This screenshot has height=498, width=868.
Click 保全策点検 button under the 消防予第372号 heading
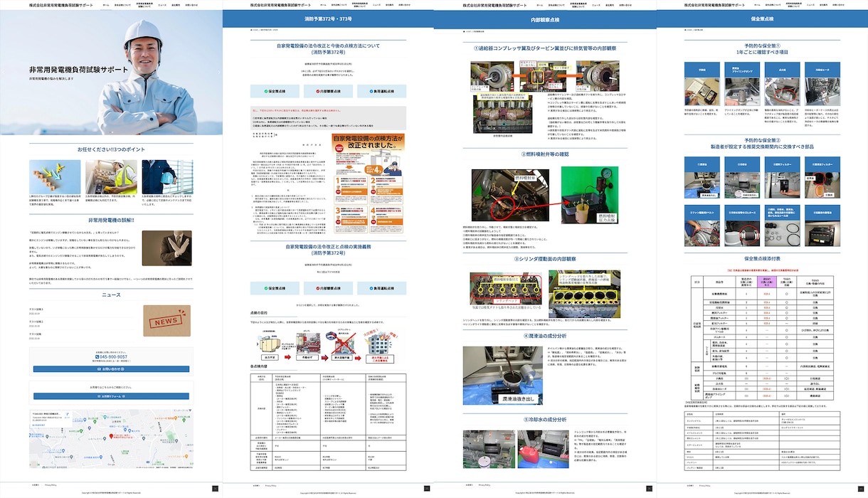click(x=274, y=91)
